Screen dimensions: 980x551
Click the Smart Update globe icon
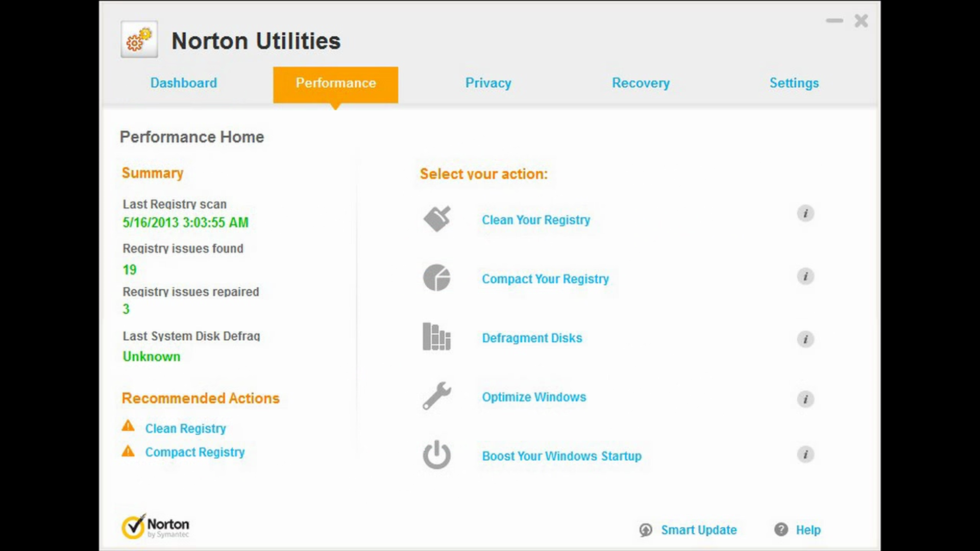[646, 531]
